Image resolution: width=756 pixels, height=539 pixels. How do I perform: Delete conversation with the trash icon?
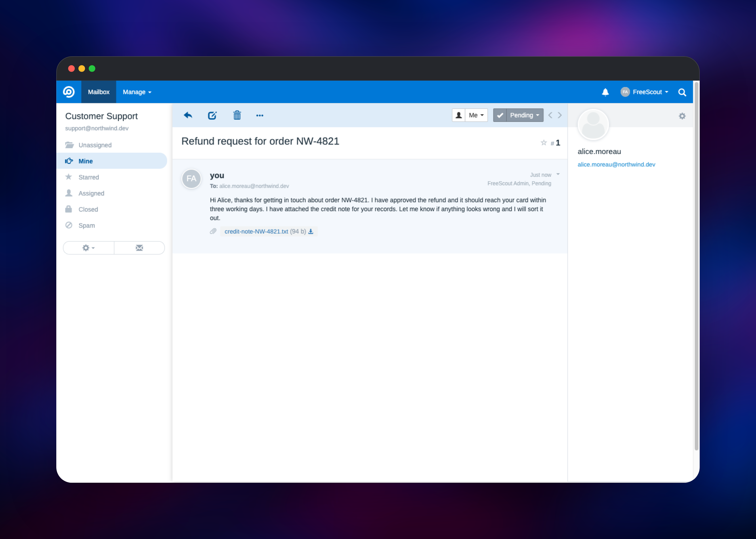tap(237, 115)
